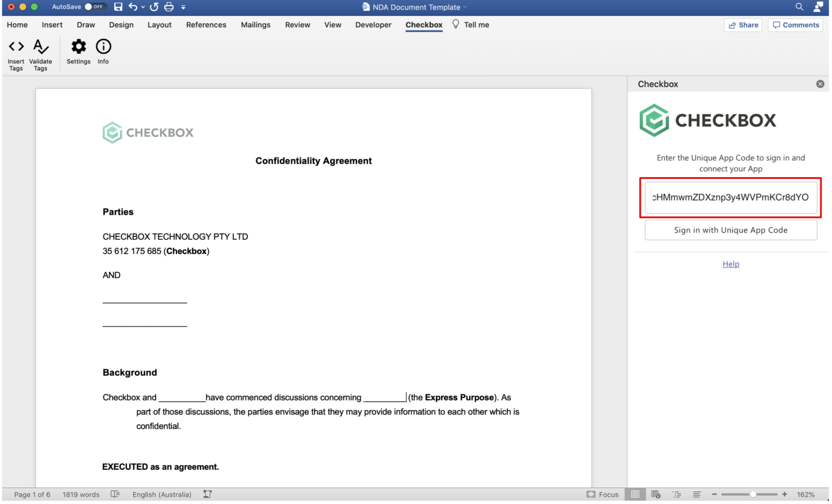Run Validate Tags from the ribbon
The width and height of the screenshot is (832, 504).
click(41, 55)
